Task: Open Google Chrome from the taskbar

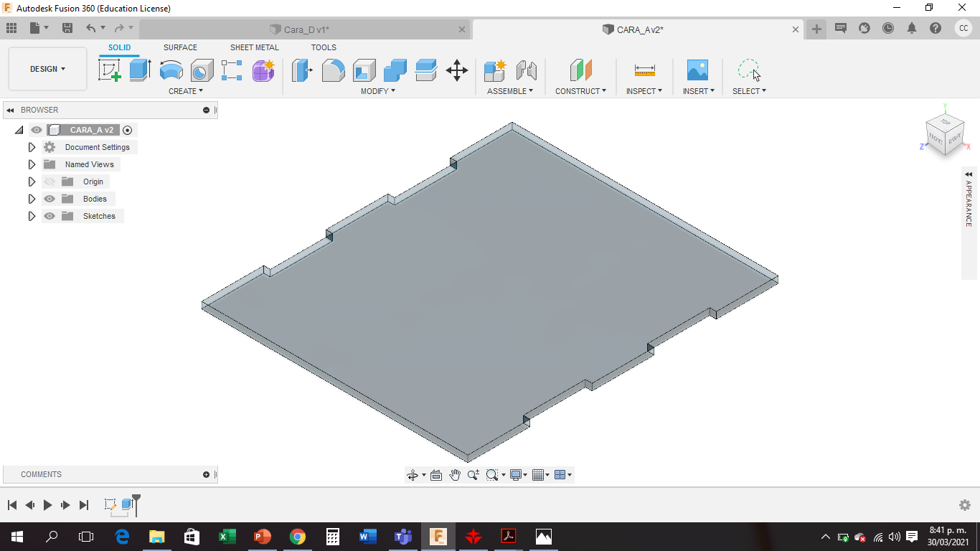Action: (x=297, y=536)
